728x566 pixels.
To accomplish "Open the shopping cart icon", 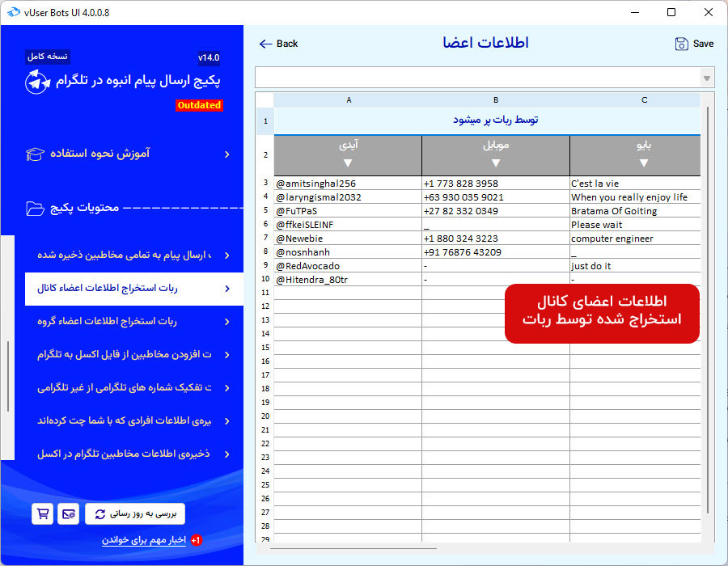I will coord(42,514).
